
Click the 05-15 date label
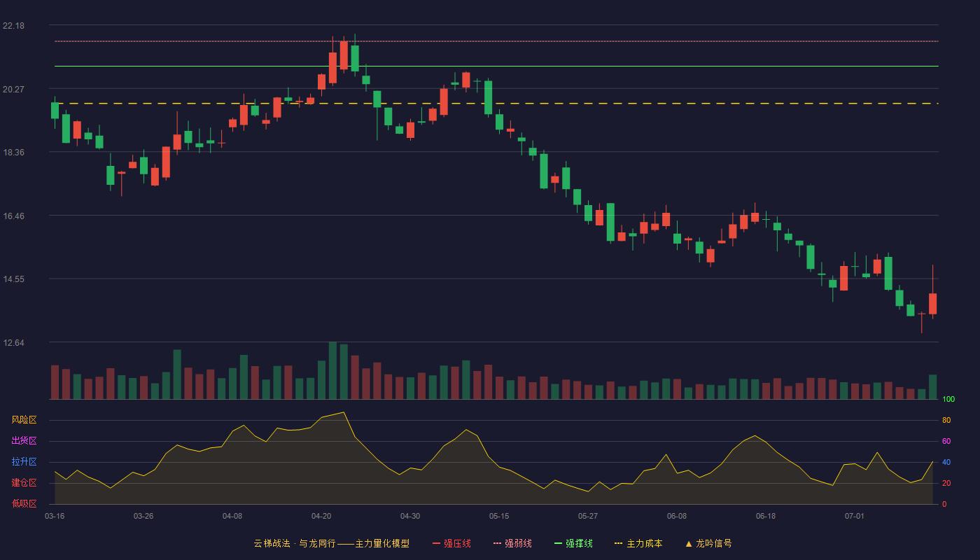coord(499,516)
